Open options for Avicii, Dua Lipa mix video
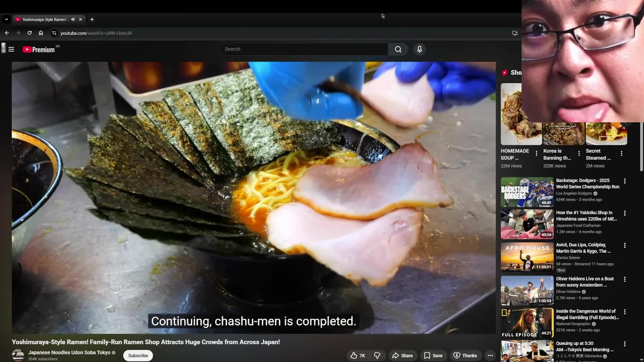Viewport: 644px width, 362px height. click(625, 245)
